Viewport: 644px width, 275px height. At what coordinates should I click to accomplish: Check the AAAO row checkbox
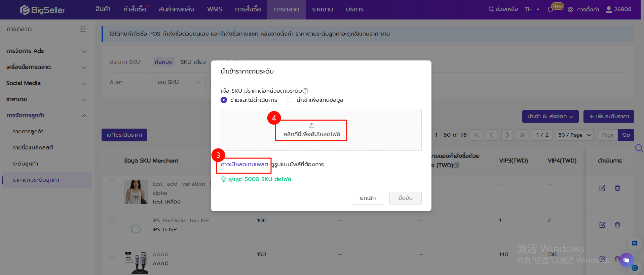pos(112,255)
